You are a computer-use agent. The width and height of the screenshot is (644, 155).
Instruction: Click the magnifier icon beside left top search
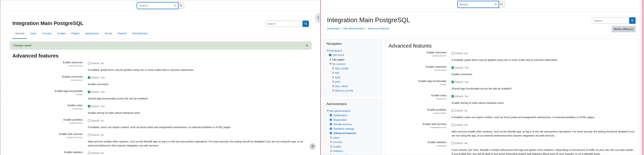pos(181,5)
